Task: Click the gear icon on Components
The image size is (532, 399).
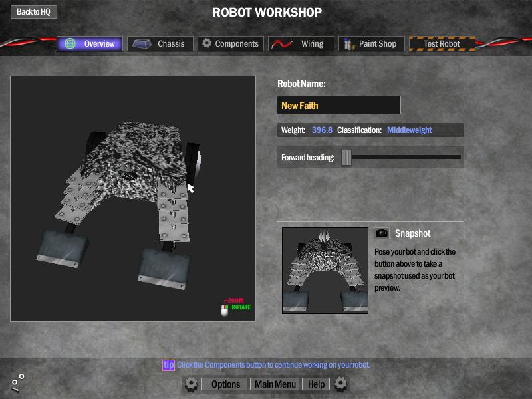Action: 207,43
